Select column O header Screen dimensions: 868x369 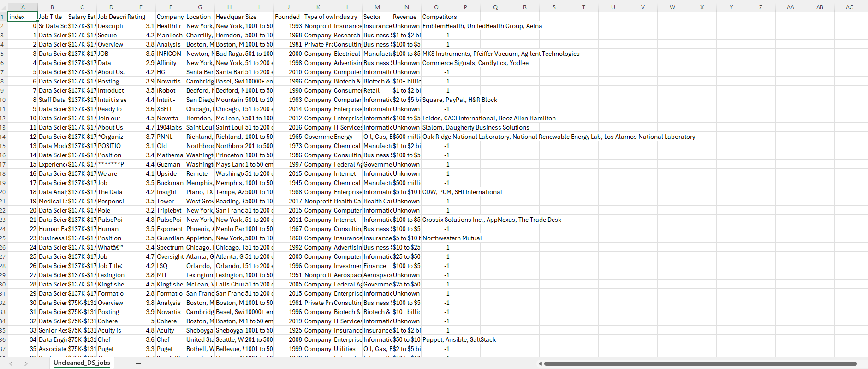pos(436,7)
